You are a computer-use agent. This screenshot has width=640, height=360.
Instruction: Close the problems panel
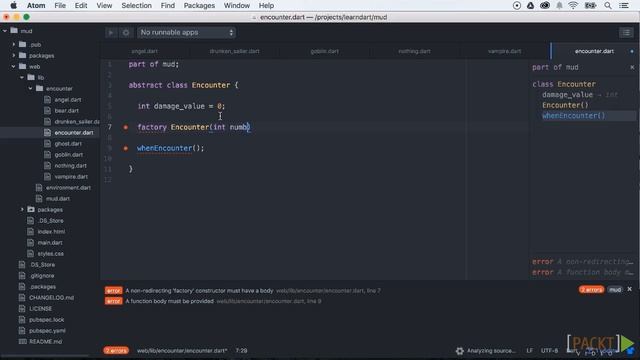629,289
